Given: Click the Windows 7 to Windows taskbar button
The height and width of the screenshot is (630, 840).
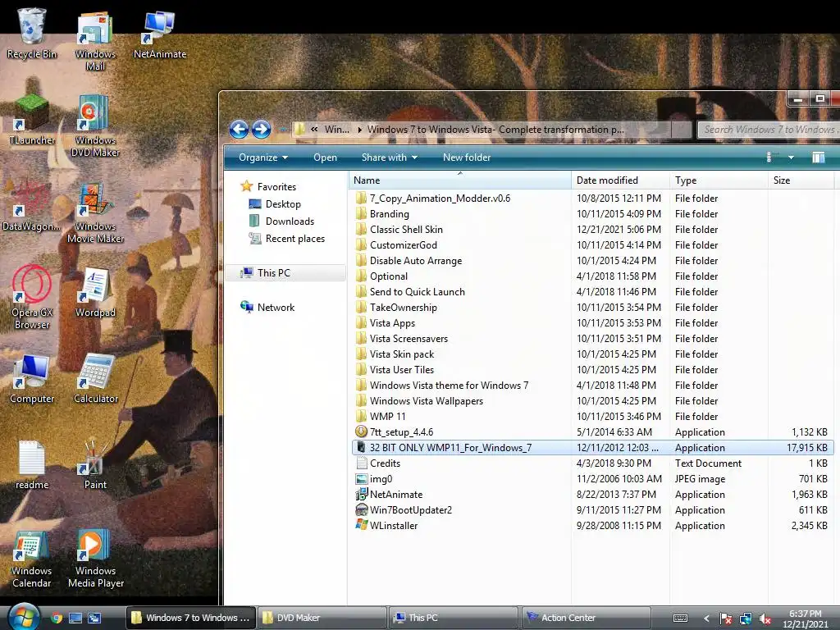Looking at the screenshot, I should tap(190, 618).
